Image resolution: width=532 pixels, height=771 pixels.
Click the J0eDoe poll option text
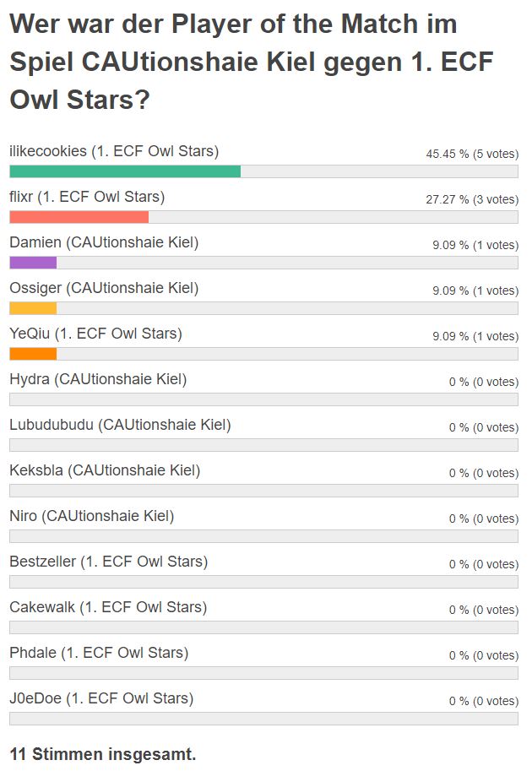101,698
